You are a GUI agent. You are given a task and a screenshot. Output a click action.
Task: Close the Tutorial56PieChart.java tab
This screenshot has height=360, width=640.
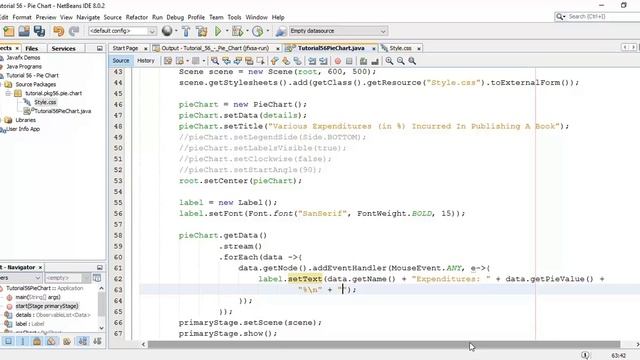373,49
